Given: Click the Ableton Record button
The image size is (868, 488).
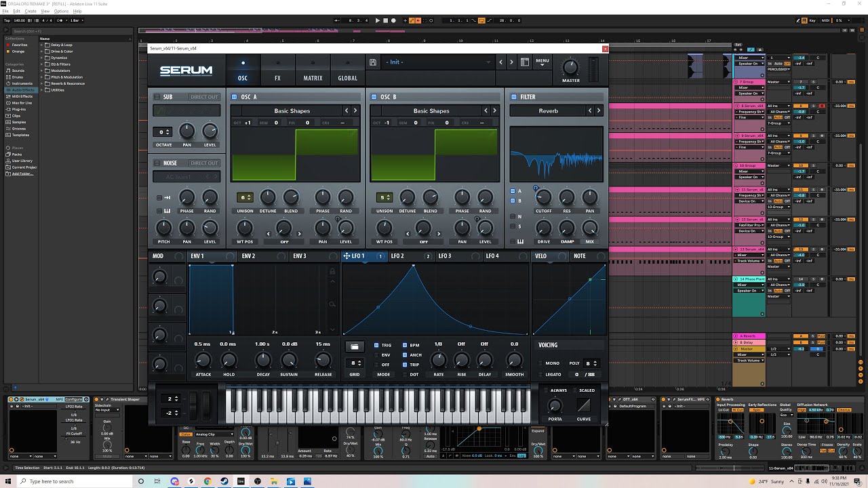Looking at the screenshot, I should pyautogui.click(x=393, y=20).
